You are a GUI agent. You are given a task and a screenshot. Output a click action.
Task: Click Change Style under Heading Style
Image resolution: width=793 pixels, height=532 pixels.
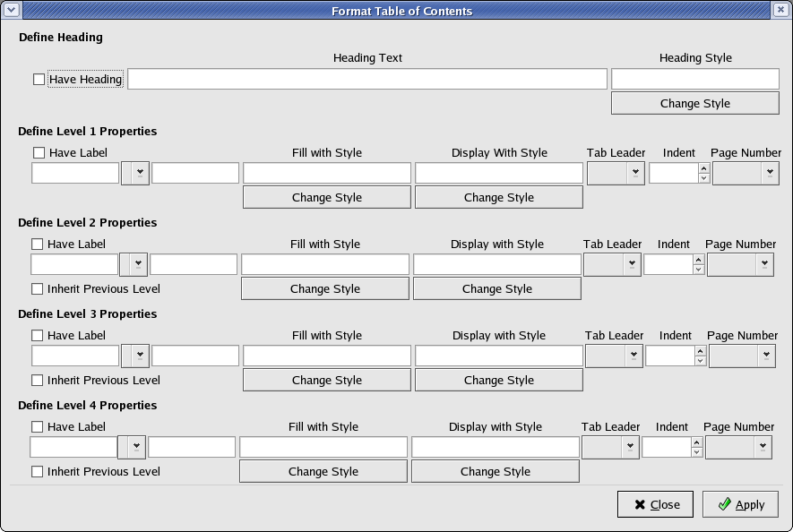click(694, 104)
